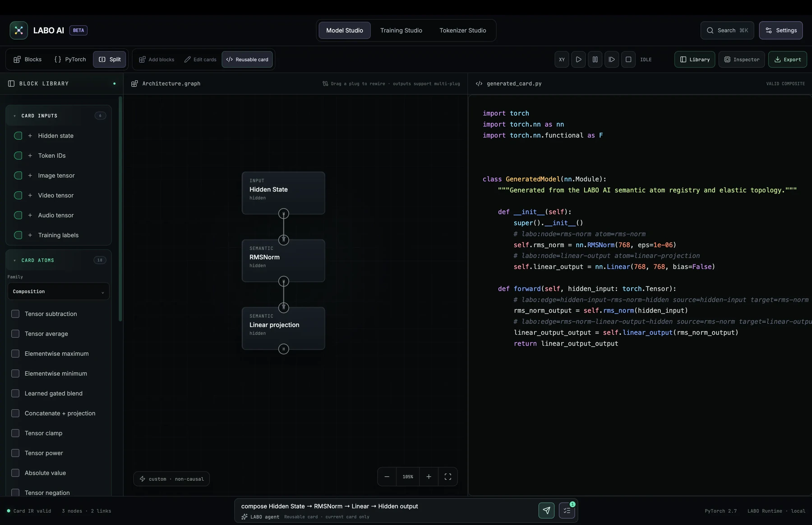Screen dimensions: 812x525
Task: Click the Architecture.graph icon
Action: pyautogui.click(x=134, y=83)
